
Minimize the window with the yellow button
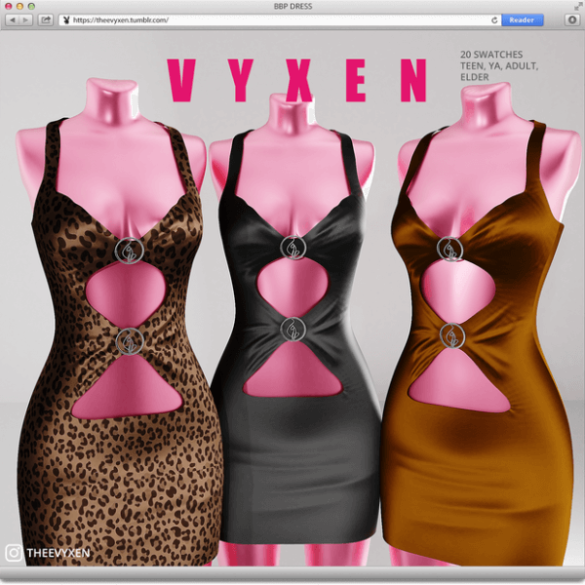click(20, 6)
